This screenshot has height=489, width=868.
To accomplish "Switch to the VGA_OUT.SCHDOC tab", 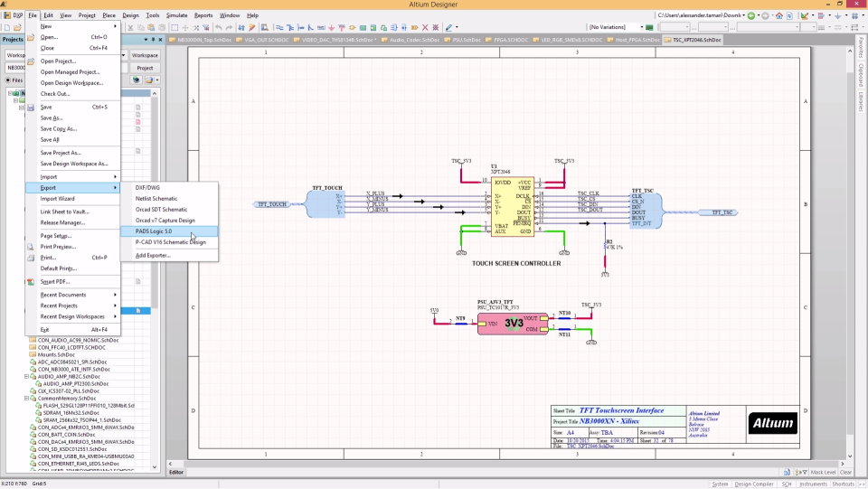I will tap(263, 40).
